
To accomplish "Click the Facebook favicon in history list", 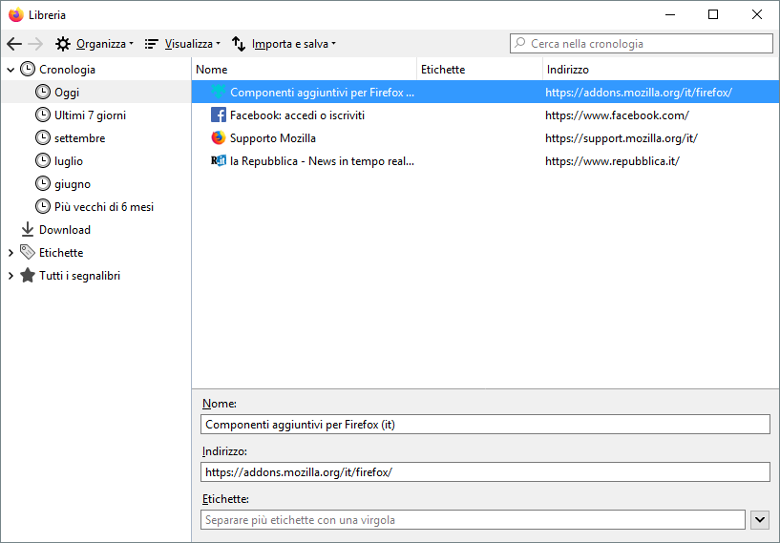I will pyautogui.click(x=218, y=115).
